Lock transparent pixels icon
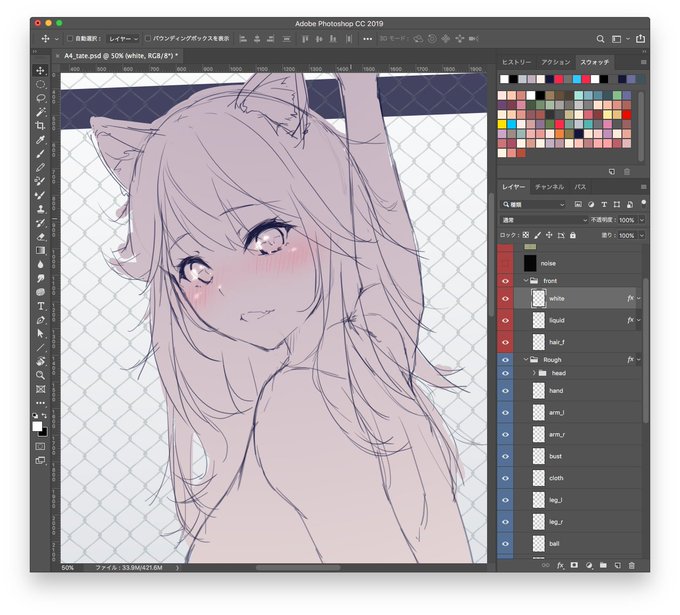The height and width of the screenshot is (615, 680). pos(526,235)
